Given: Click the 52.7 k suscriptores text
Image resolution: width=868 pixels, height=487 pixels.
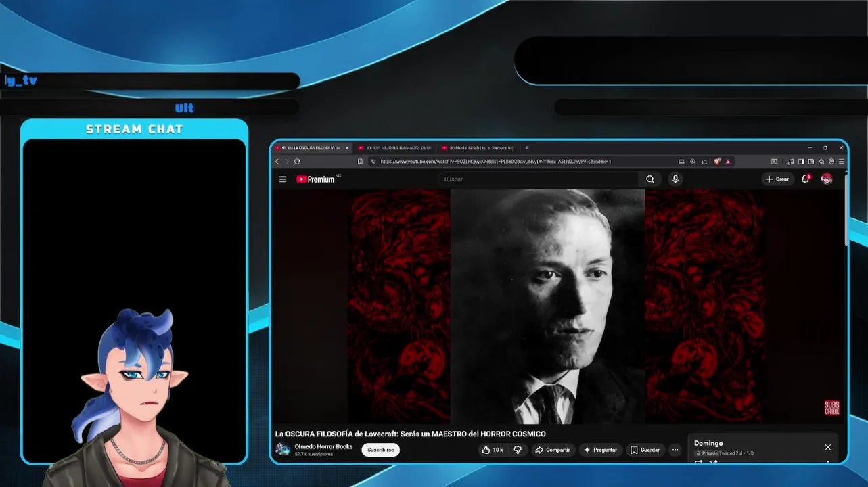Looking at the screenshot, I should point(314,455).
